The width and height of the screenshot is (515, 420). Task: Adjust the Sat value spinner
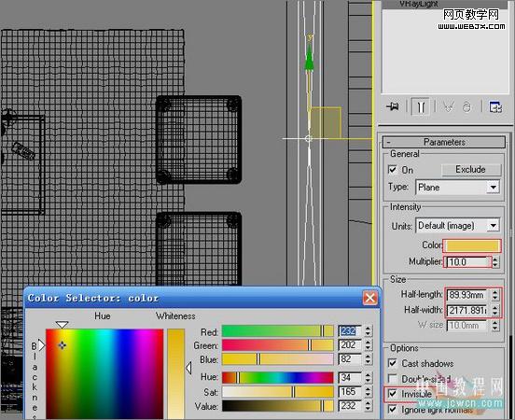click(x=368, y=392)
